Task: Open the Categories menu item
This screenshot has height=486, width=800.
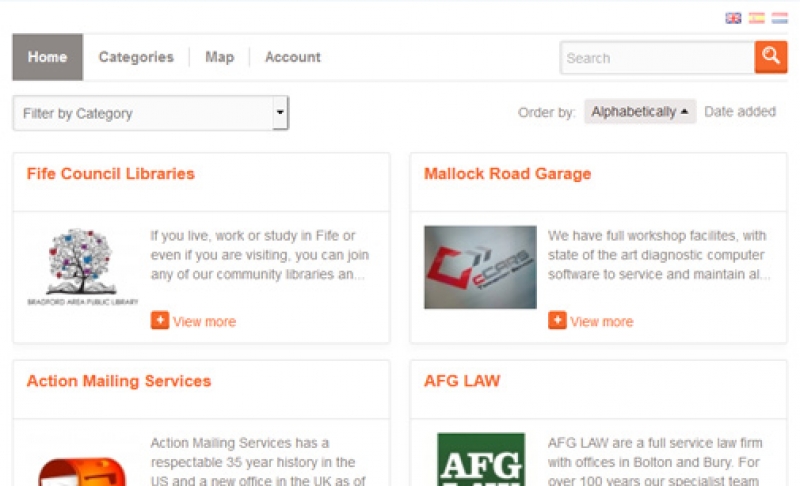Action: pyautogui.click(x=136, y=57)
